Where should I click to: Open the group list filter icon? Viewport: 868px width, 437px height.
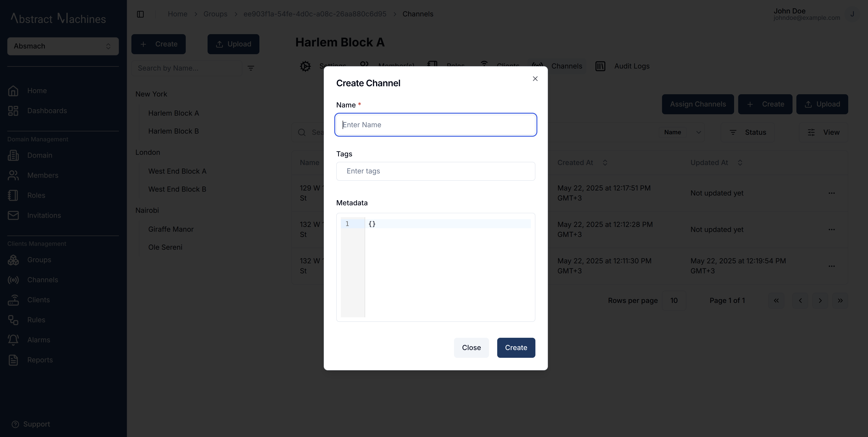[x=251, y=68]
